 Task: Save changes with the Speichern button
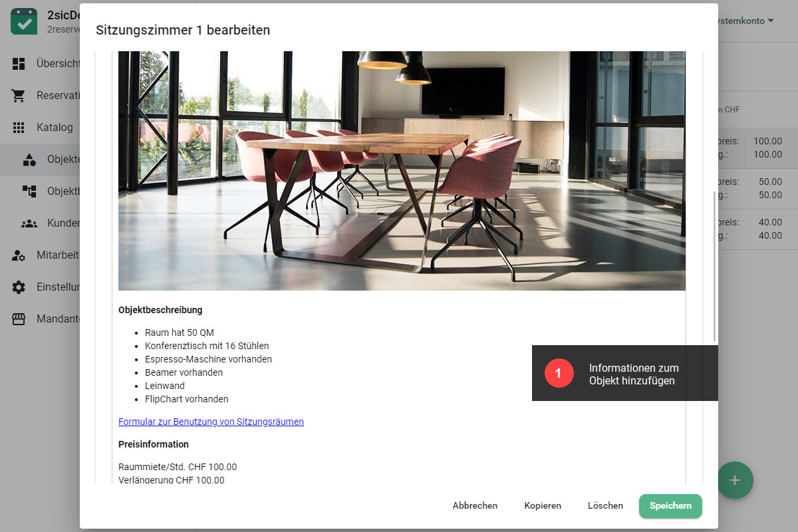tap(670, 505)
